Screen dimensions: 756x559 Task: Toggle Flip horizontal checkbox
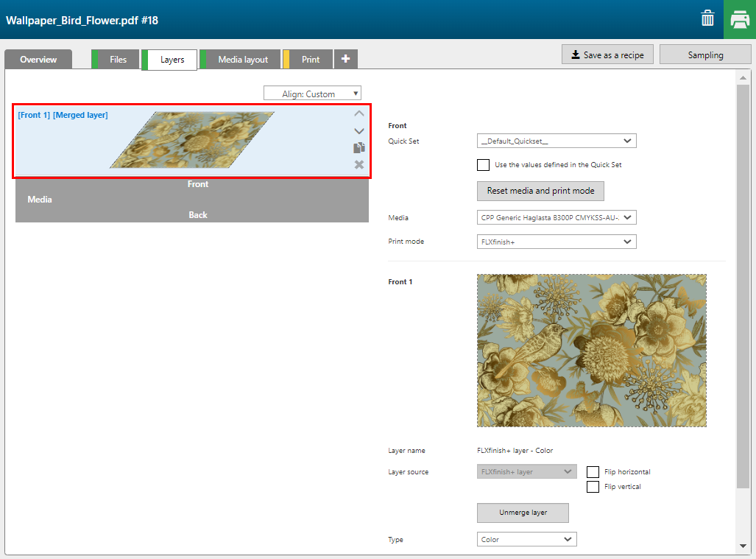[593, 472]
